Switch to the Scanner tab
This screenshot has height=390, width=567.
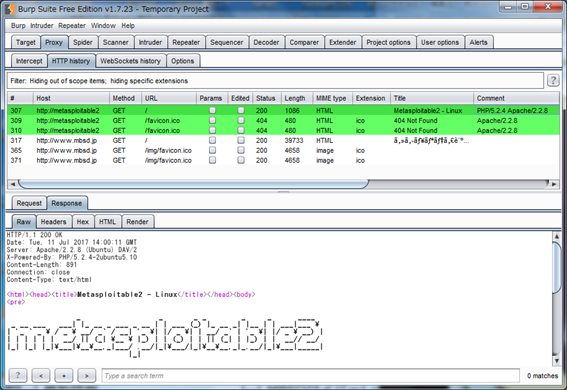[x=116, y=42]
